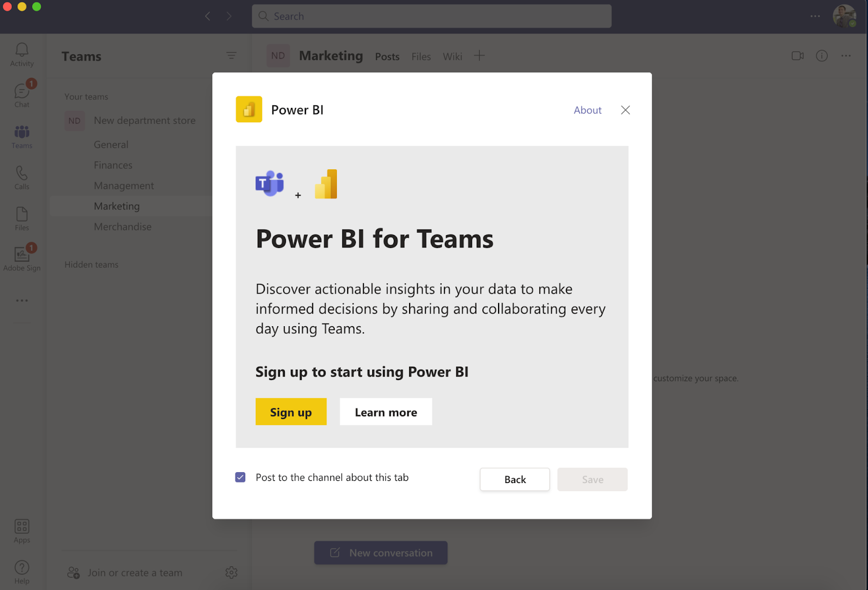The height and width of the screenshot is (590, 868).
Task: Switch to the Files tab in Marketing
Action: [421, 56]
